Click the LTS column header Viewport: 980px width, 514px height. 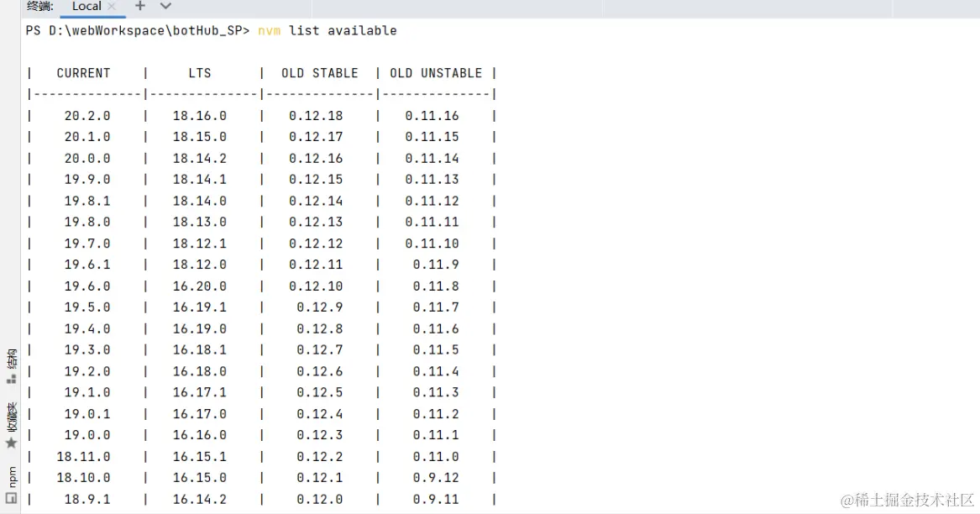[x=199, y=73]
